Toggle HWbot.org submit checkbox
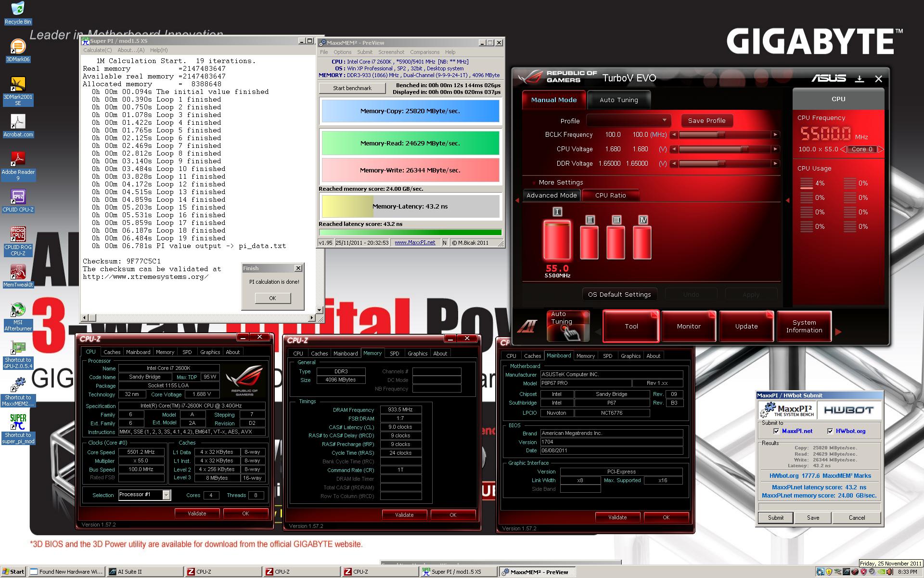924x578 pixels. 830,431
